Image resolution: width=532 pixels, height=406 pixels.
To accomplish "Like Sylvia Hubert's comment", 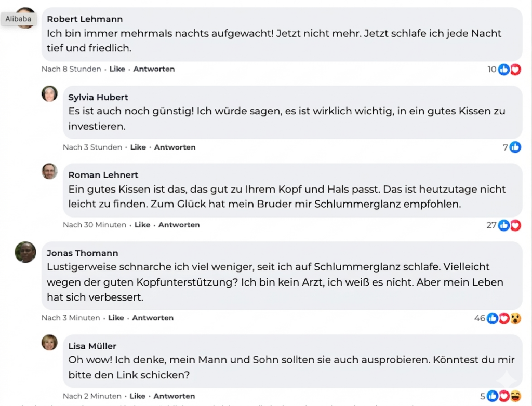I will click(138, 147).
